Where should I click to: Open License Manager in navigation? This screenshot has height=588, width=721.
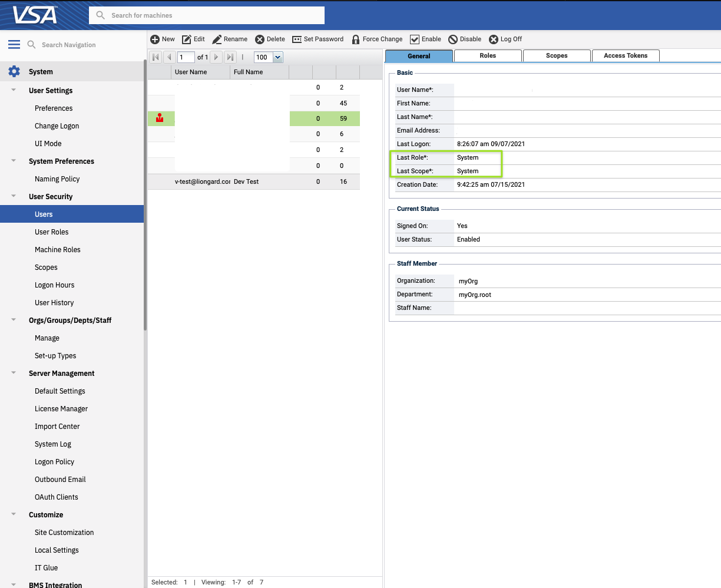[61, 408]
